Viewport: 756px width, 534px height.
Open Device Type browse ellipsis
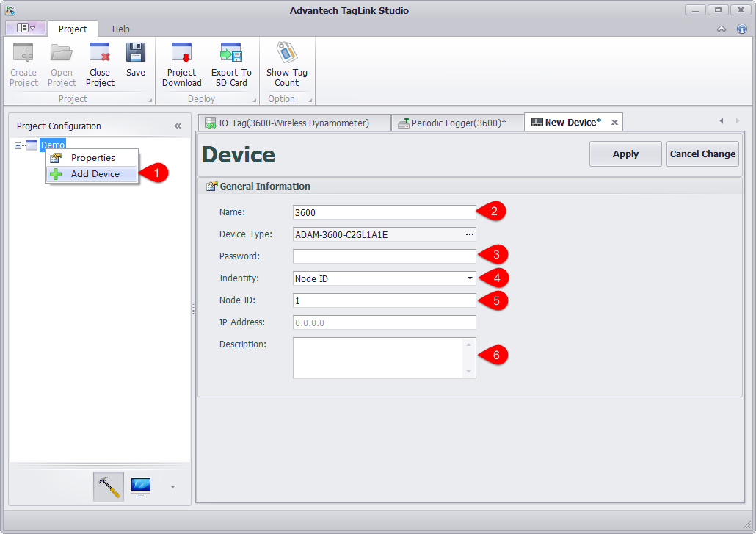[470, 234]
